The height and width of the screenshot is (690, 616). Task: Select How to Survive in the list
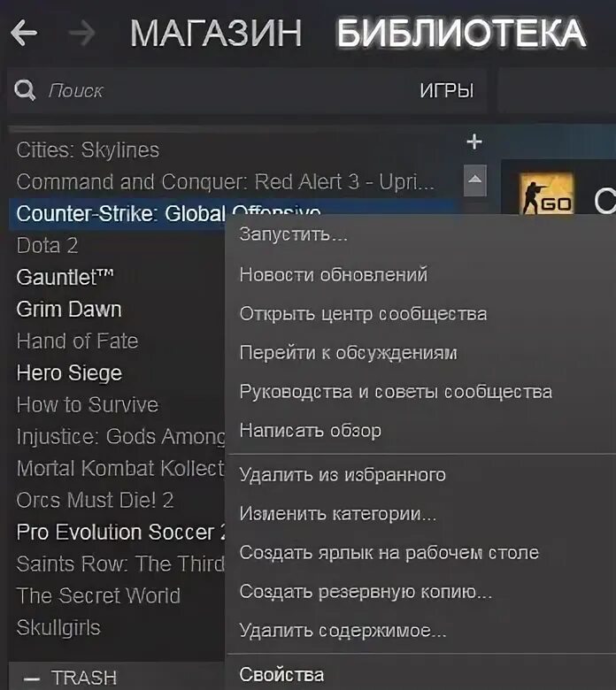point(88,405)
